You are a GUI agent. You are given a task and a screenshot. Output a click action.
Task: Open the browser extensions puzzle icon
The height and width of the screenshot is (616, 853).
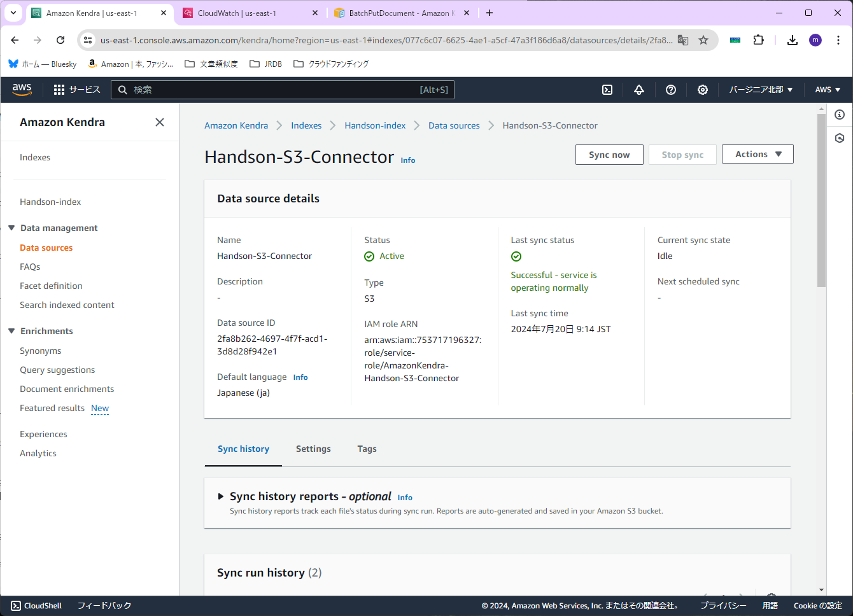point(758,40)
